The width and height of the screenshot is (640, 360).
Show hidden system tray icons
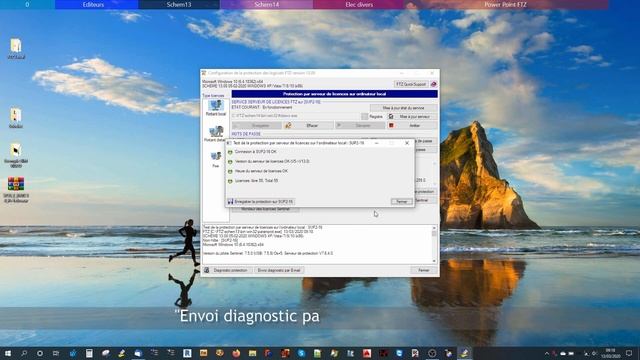point(547,353)
